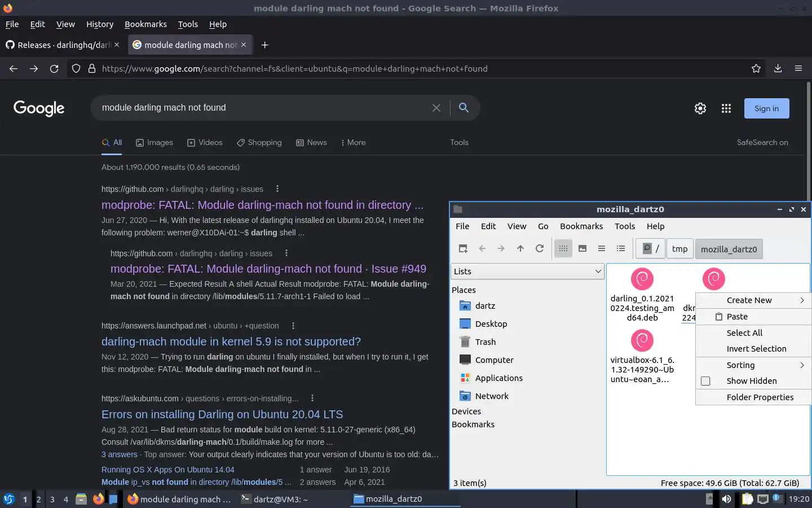
Task: Select darling_0.1.20210224 testing deb file
Action: pyautogui.click(x=642, y=295)
